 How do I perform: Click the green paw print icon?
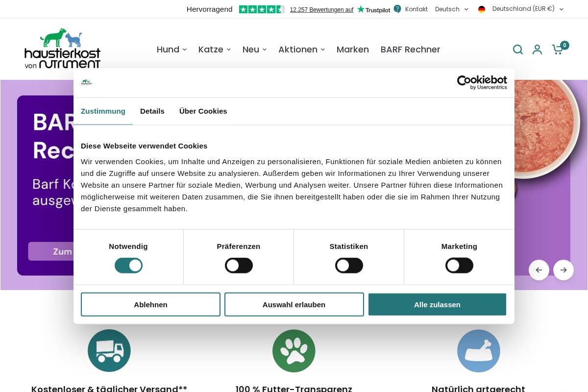tap(294, 351)
